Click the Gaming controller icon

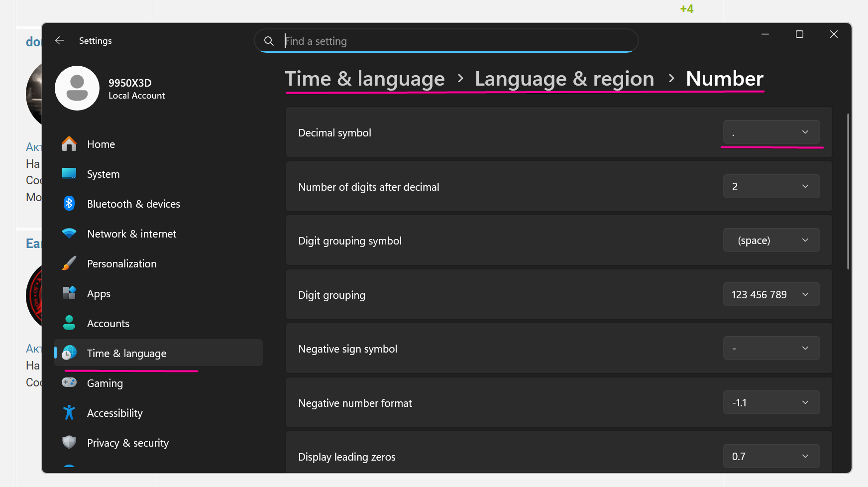[x=69, y=382]
